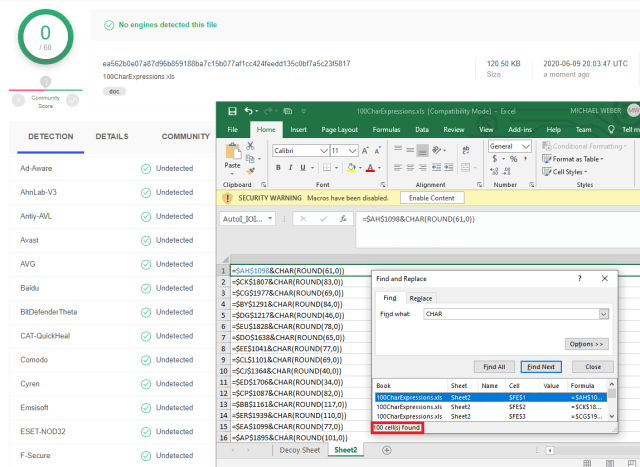This screenshot has width=640, height=467.
Task: Click the Find All button
Action: [x=494, y=367]
